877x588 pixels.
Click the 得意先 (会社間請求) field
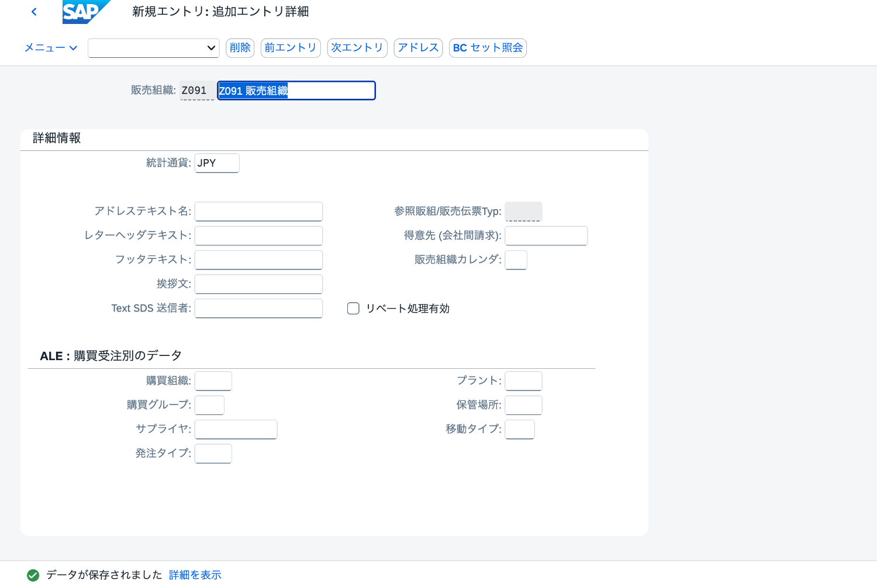coord(546,236)
